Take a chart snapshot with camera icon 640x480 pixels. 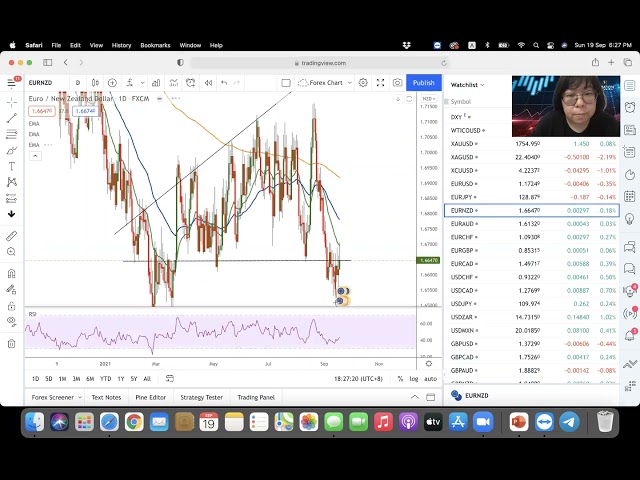[398, 83]
